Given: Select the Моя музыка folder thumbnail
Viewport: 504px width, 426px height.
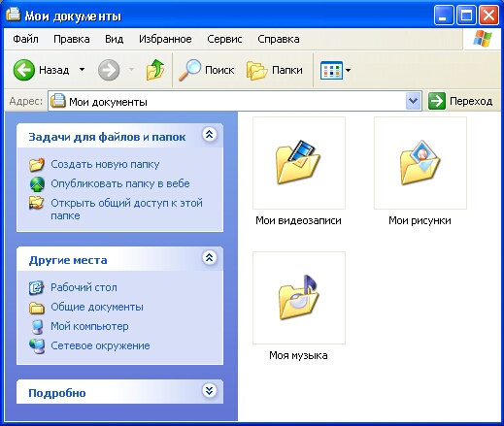Looking at the screenshot, I should 299,298.
